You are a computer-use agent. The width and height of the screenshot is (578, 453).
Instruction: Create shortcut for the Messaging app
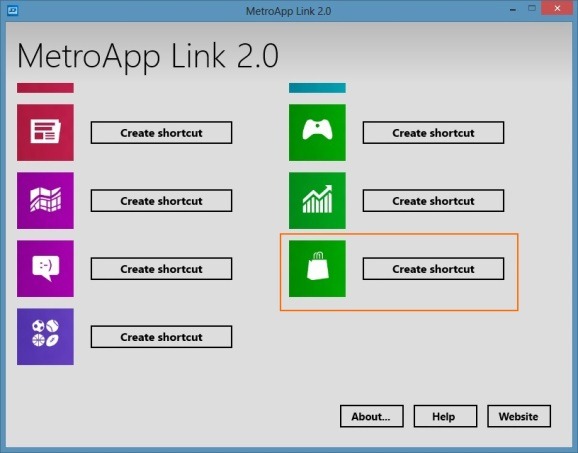coord(161,269)
